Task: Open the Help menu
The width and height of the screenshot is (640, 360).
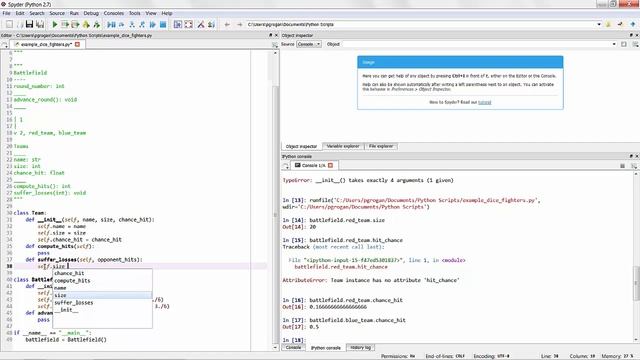Action: click(x=167, y=13)
